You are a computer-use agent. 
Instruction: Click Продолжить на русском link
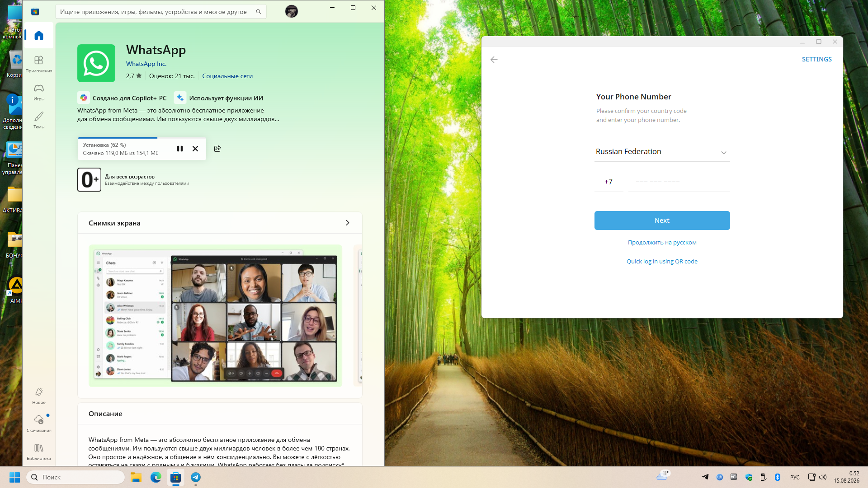[x=662, y=243]
